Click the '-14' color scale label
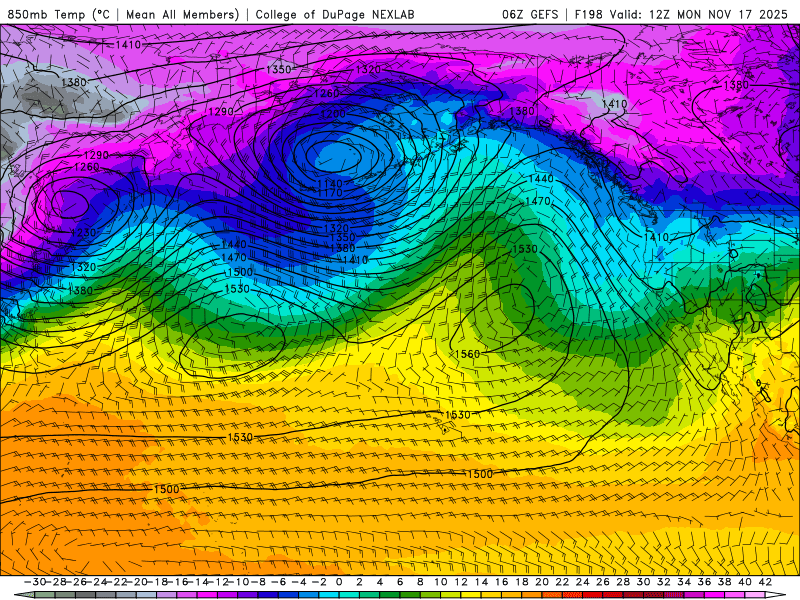This screenshot has width=800, height=600. (197, 582)
